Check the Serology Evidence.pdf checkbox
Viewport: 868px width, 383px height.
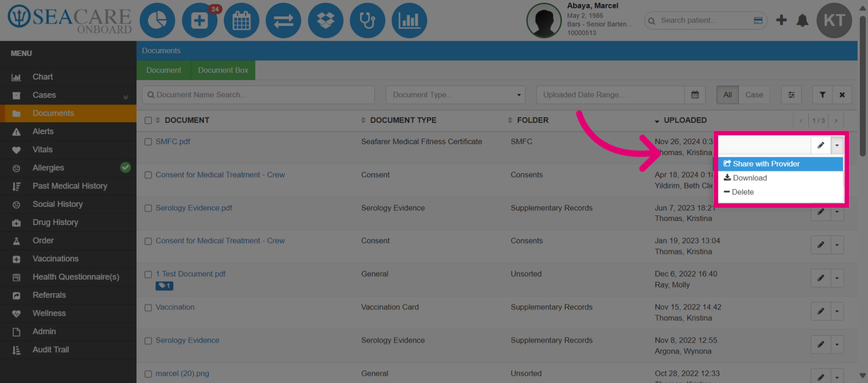[x=148, y=208]
